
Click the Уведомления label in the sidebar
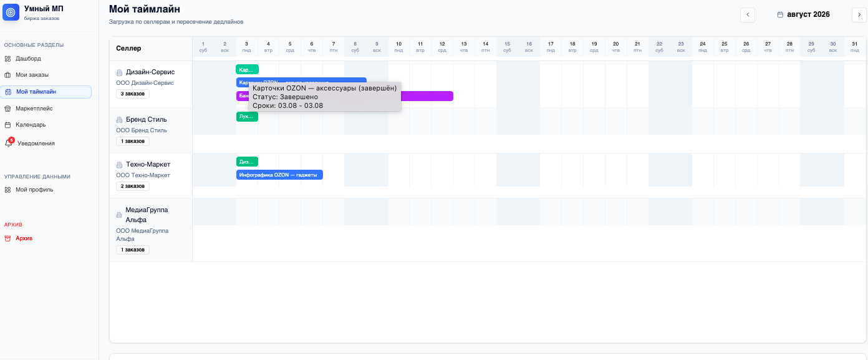tap(36, 144)
